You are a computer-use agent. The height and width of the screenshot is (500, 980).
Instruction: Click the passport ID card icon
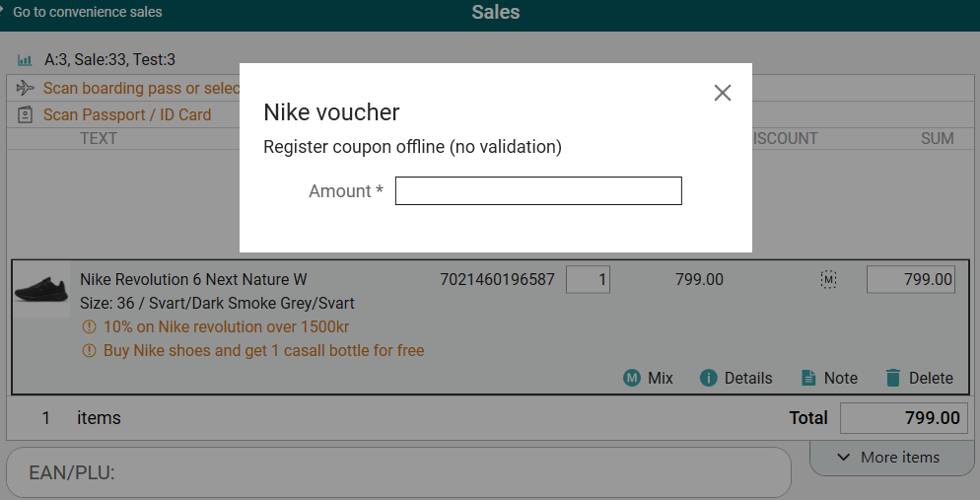pyautogui.click(x=26, y=115)
